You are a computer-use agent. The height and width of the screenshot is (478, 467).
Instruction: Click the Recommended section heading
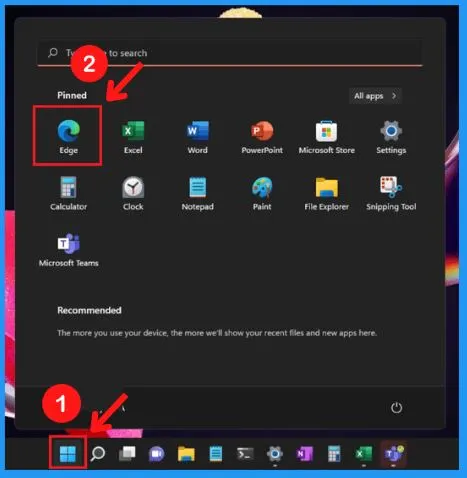coord(89,310)
